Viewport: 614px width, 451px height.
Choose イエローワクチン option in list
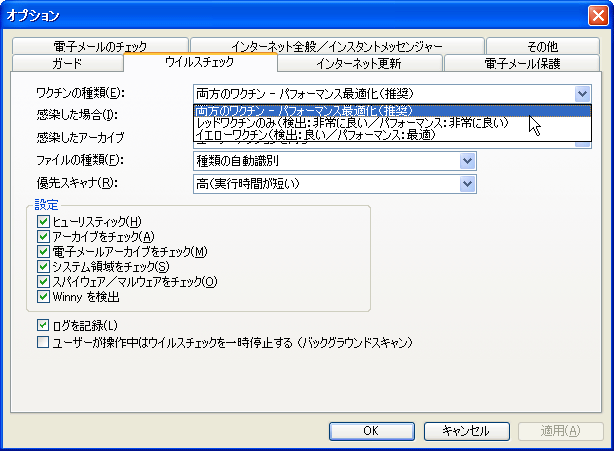point(392,135)
